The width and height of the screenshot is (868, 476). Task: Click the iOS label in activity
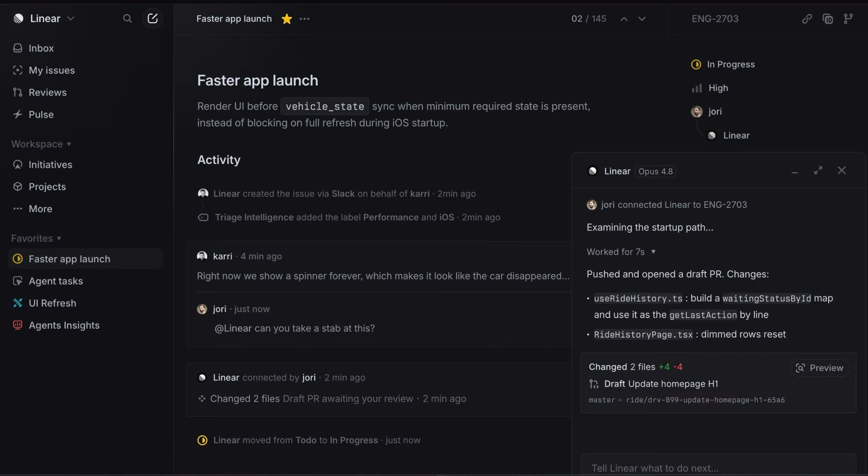pyautogui.click(x=447, y=218)
